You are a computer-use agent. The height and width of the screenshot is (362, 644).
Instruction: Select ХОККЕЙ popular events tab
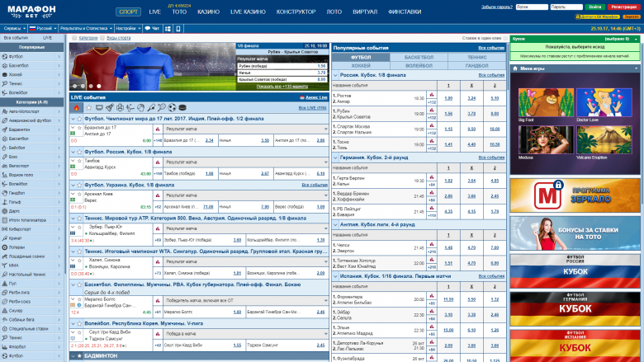(x=361, y=66)
